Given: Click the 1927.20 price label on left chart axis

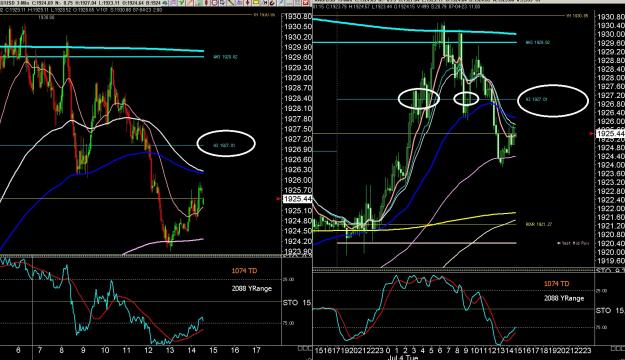Looking at the screenshot, I should (x=298, y=139).
